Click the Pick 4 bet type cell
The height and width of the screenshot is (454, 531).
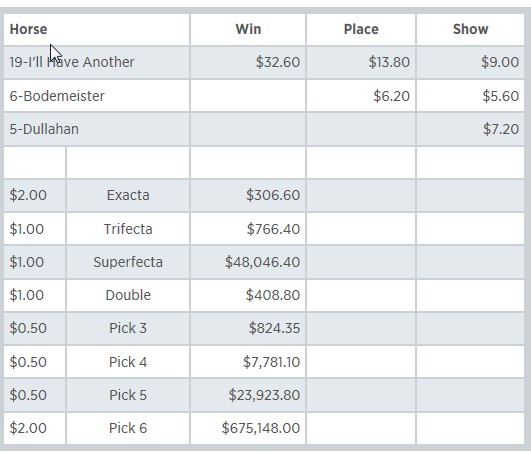pos(128,362)
